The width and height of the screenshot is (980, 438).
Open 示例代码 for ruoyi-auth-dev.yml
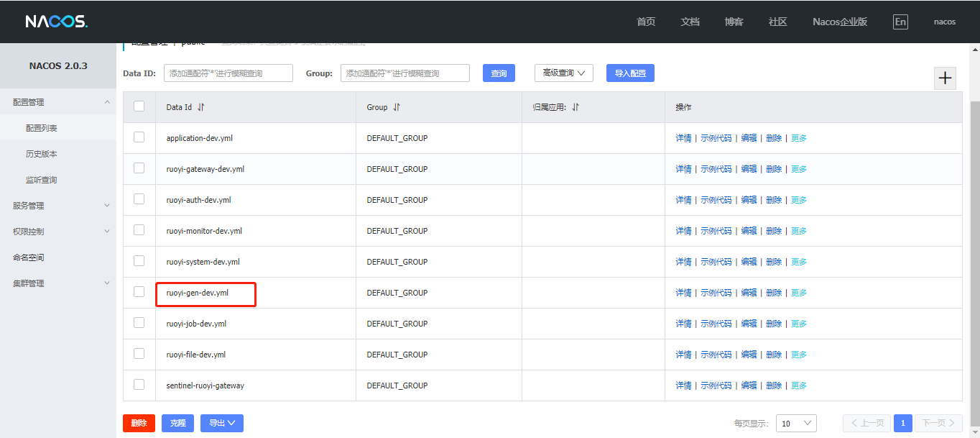(x=716, y=200)
